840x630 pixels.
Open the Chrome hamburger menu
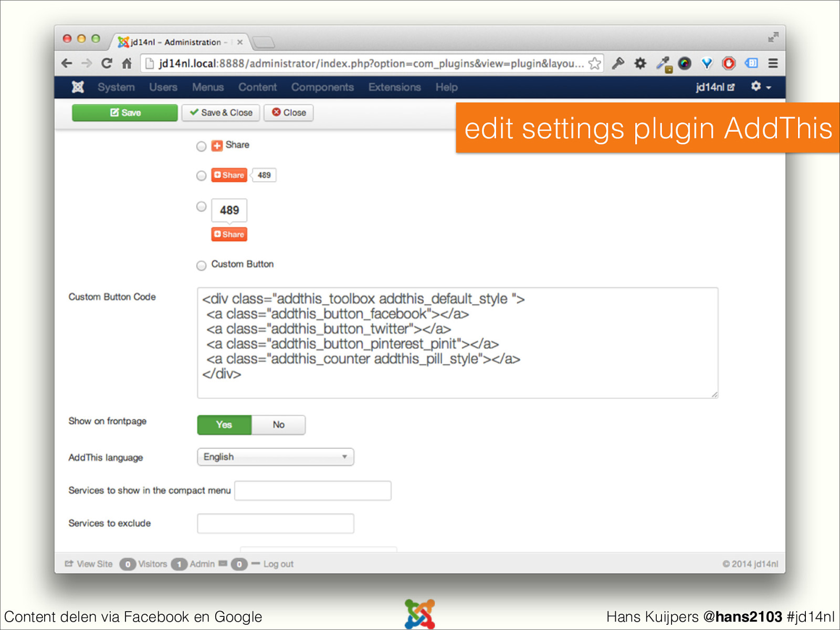(x=773, y=64)
